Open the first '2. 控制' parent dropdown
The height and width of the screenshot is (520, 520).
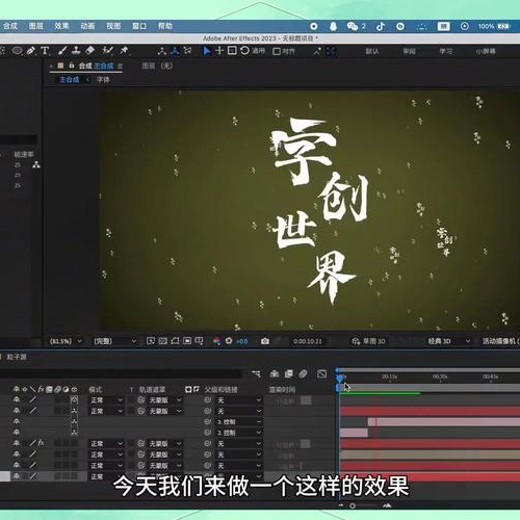pos(239,422)
